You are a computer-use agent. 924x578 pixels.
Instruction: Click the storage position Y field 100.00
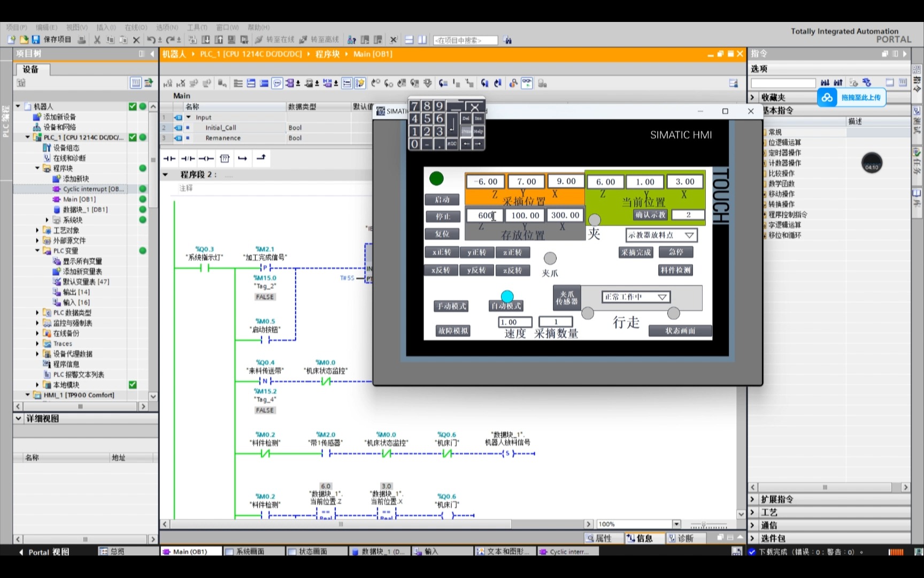[x=525, y=215]
